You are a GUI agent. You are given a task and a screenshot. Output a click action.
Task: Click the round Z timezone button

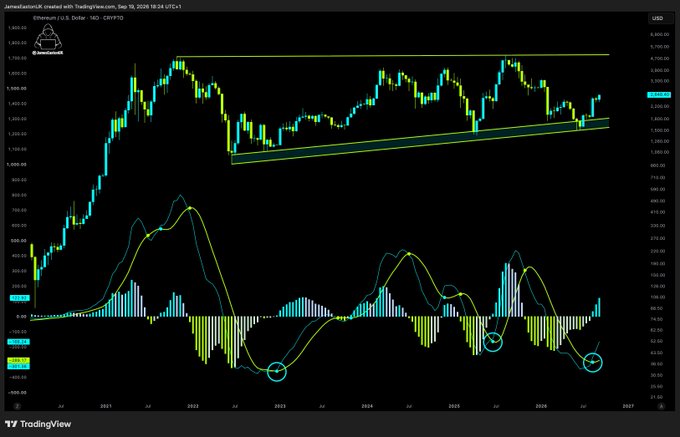point(17,406)
